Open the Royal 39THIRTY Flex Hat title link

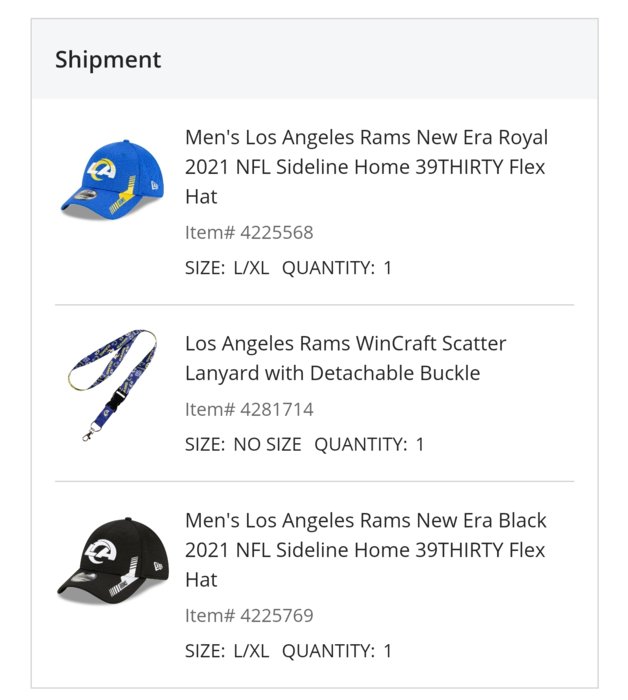(366, 167)
